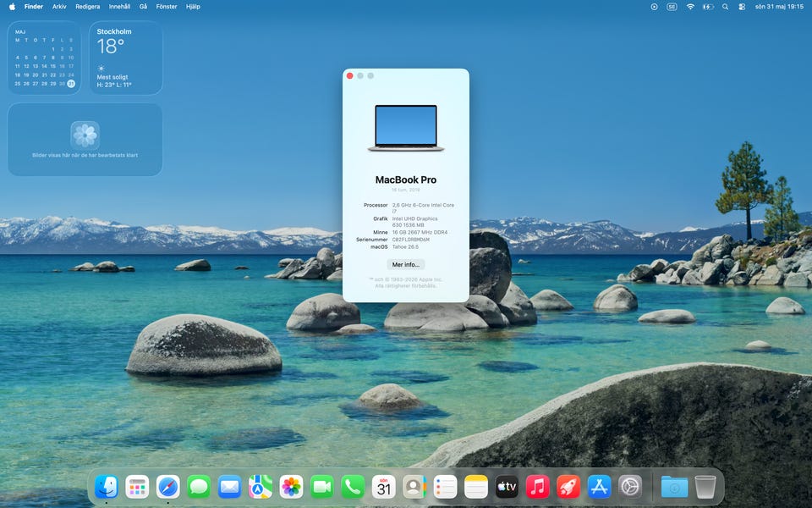Launch Safari from the Dock
This screenshot has width=812, height=508.
[x=168, y=488]
